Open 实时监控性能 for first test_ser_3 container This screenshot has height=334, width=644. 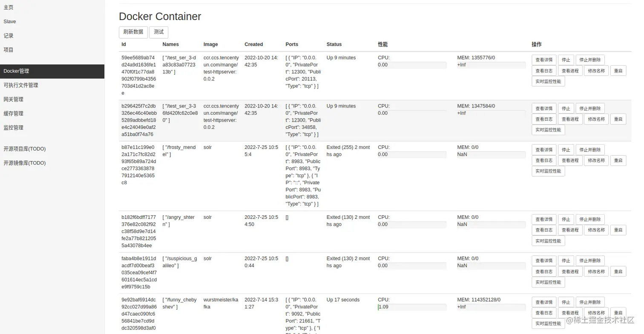(548, 81)
